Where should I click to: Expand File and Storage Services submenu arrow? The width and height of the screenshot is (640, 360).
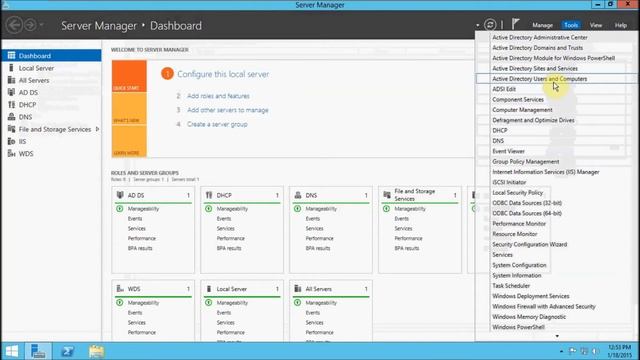pyautogui.click(x=97, y=129)
